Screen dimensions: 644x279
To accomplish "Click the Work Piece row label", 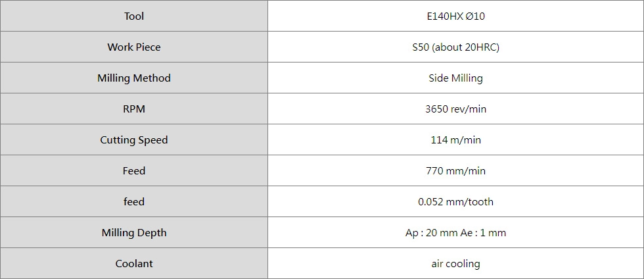I will (134, 47).
